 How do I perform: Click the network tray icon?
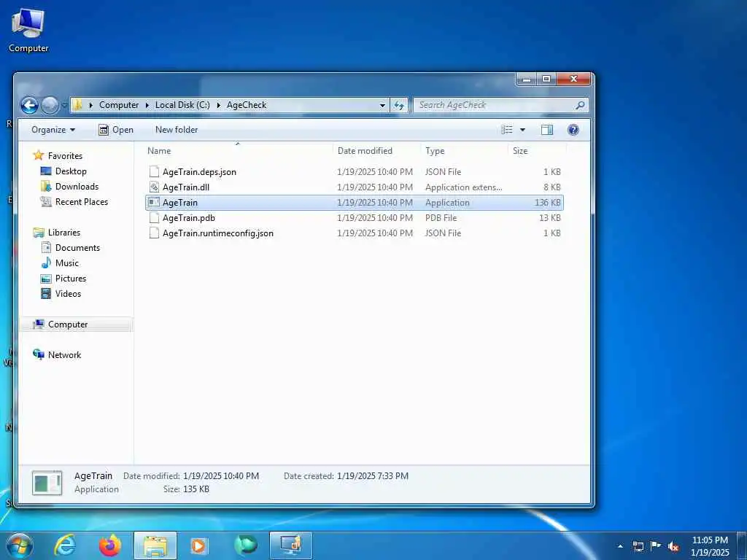(x=638, y=546)
